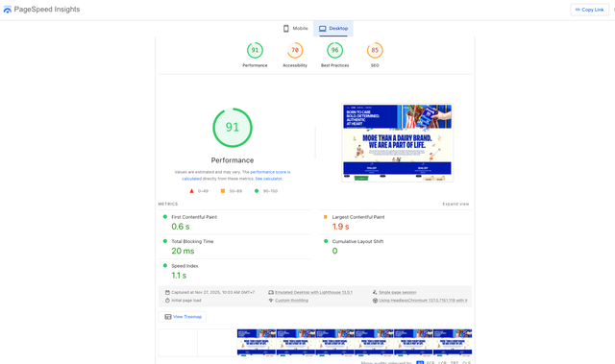The height and width of the screenshot is (364, 615).
Task: Click the monitor icon on the Desktop tab
Action: click(x=323, y=29)
